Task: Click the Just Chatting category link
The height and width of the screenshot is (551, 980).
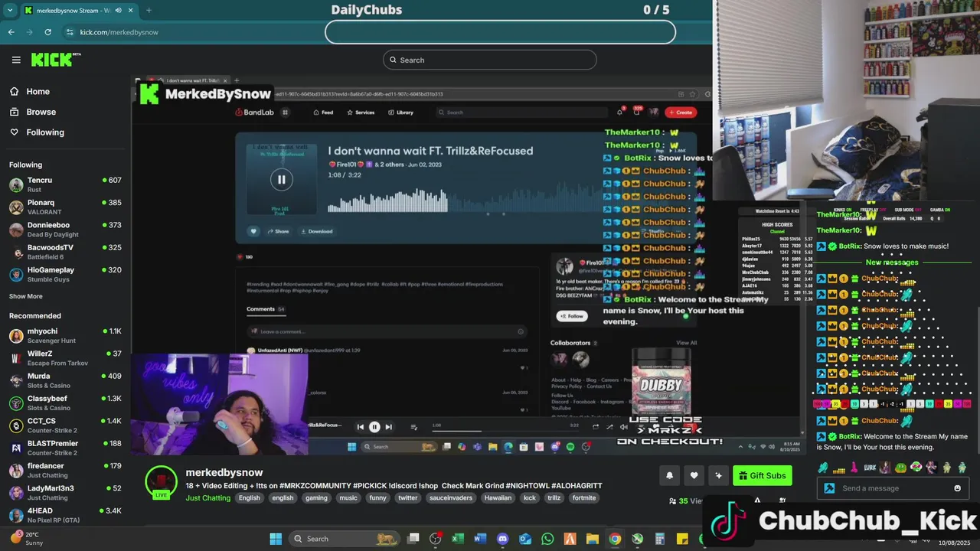Action: (x=207, y=498)
